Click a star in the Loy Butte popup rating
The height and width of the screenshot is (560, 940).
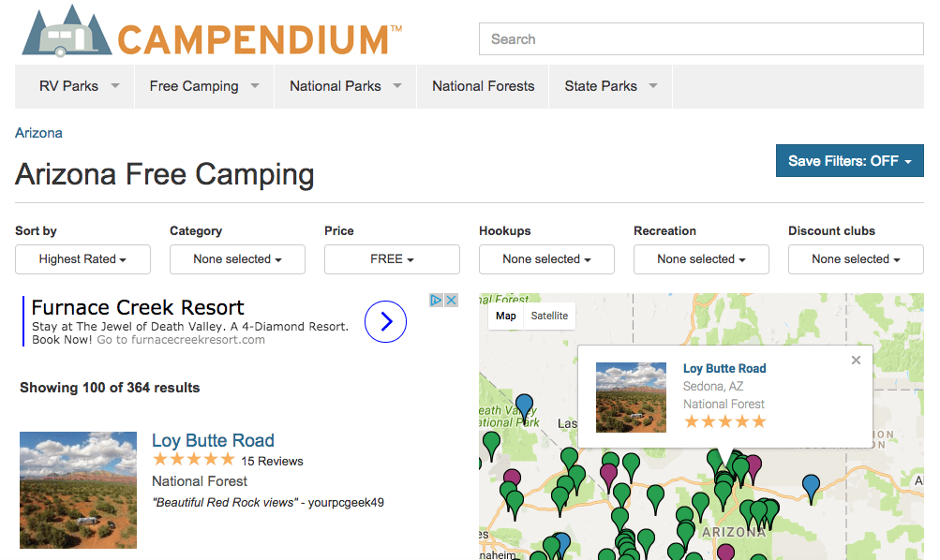click(724, 421)
